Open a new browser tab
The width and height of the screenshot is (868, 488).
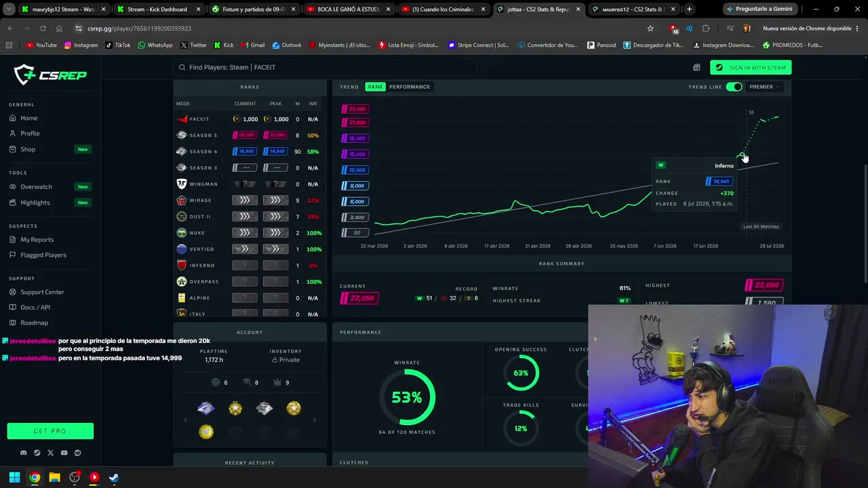(x=689, y=9)
